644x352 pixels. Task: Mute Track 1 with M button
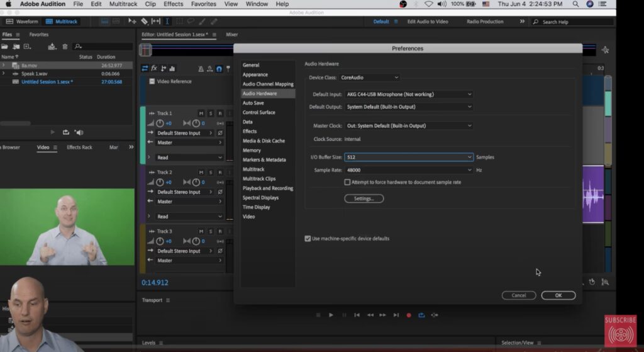pyautogui.click(x=201, y=113)
